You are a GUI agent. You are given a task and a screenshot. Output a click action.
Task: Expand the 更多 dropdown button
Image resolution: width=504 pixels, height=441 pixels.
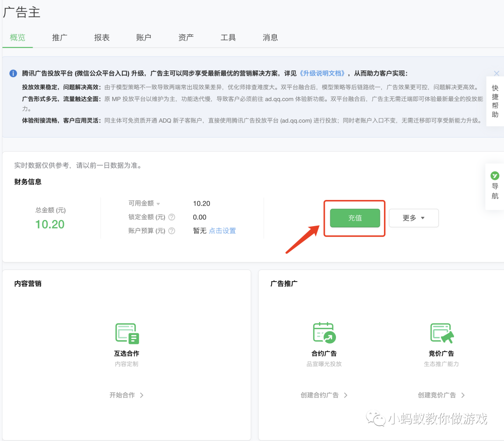[413, 218]
